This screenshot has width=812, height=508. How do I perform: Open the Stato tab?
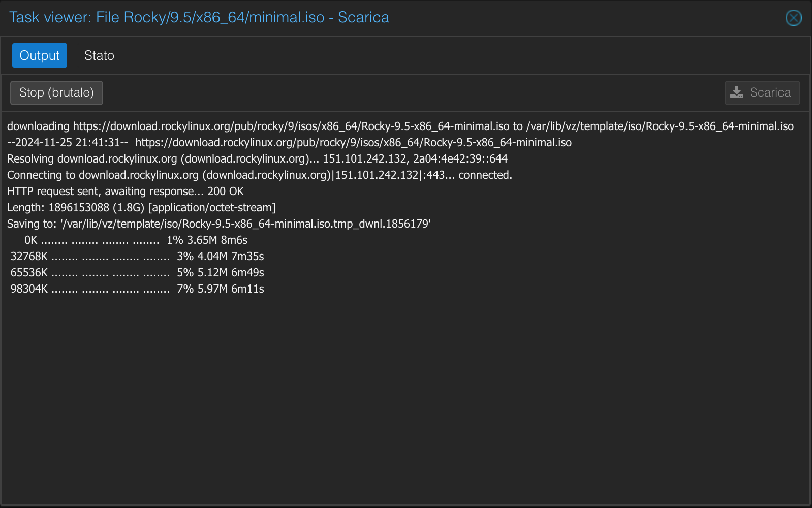coord(99,55)
